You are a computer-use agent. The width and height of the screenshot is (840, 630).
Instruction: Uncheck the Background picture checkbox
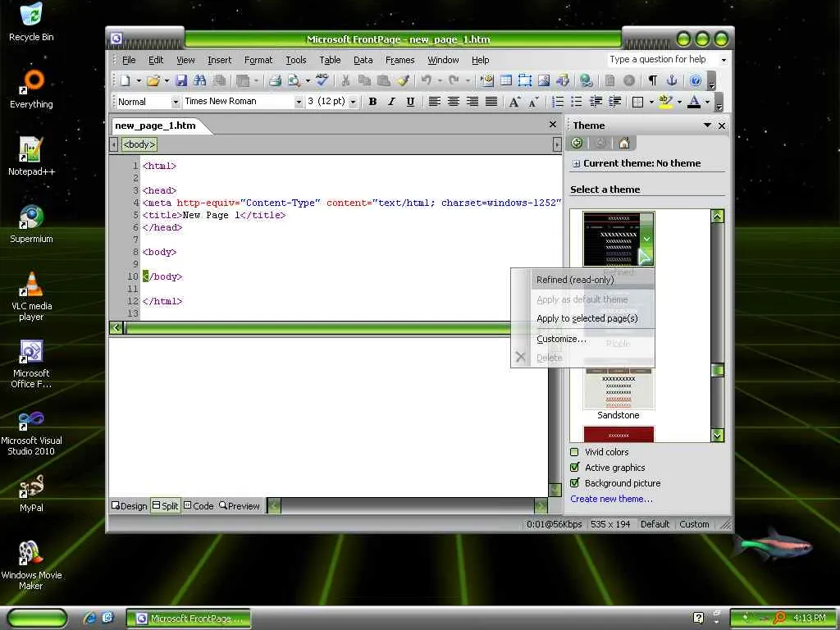tap(575, 482)
